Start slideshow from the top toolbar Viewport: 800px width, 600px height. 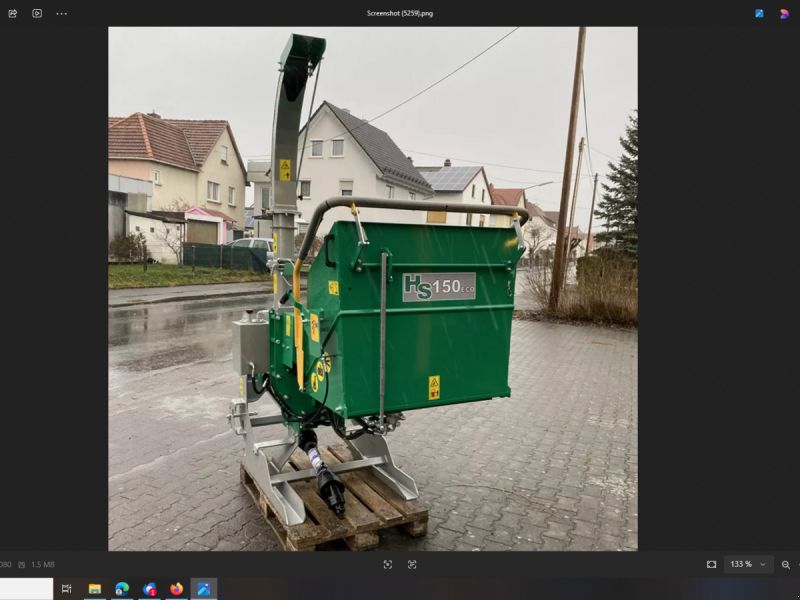[37, 13]
